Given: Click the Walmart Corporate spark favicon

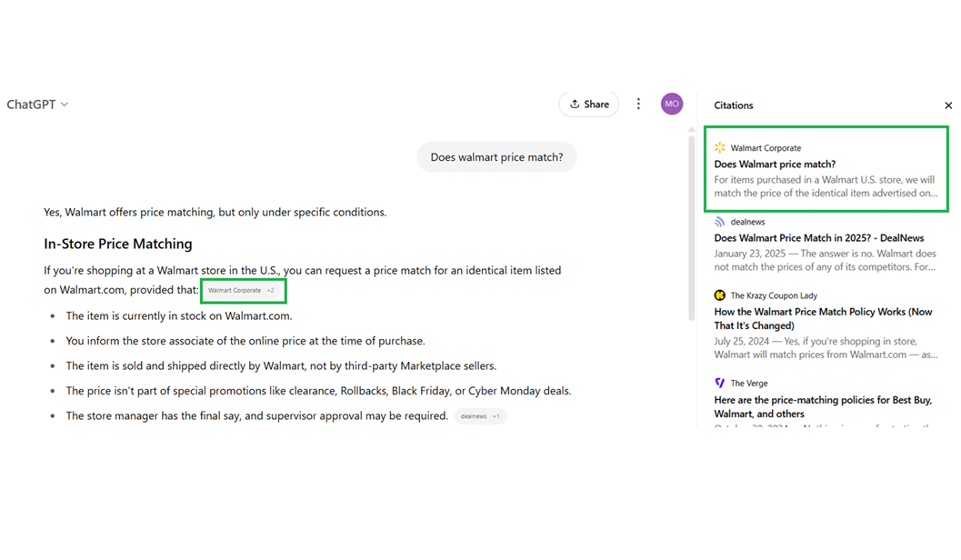Looking at the screenshot, I should 719,147.
